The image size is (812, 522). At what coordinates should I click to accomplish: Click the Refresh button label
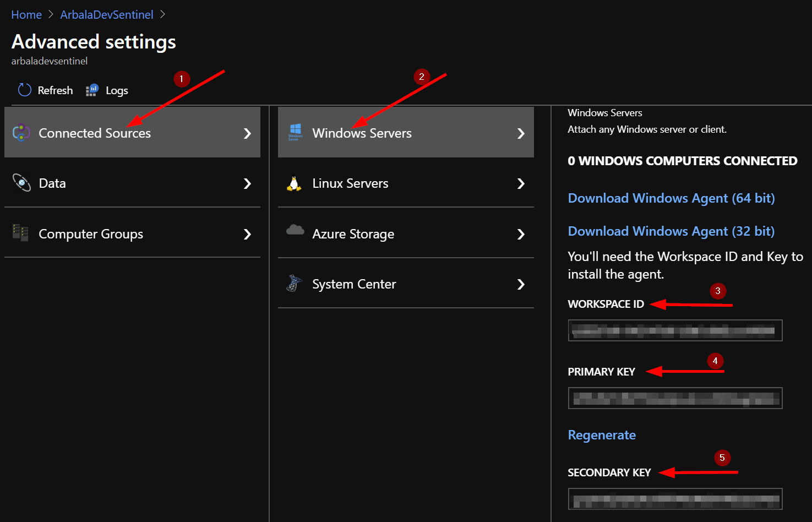click(x=55, y=90)
